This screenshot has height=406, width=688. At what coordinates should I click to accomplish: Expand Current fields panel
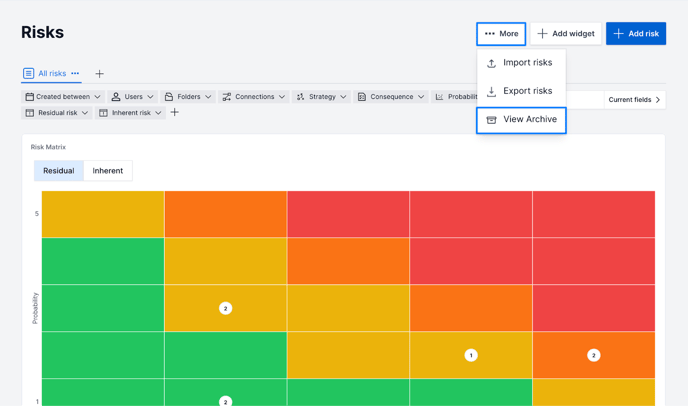[x=635, y=100]
